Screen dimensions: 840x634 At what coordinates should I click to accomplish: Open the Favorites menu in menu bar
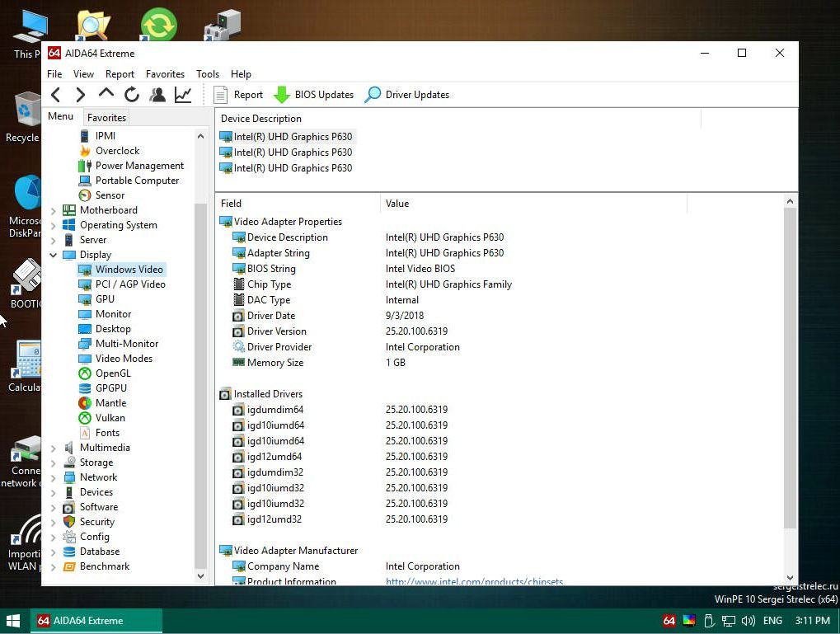coord(165,74)
